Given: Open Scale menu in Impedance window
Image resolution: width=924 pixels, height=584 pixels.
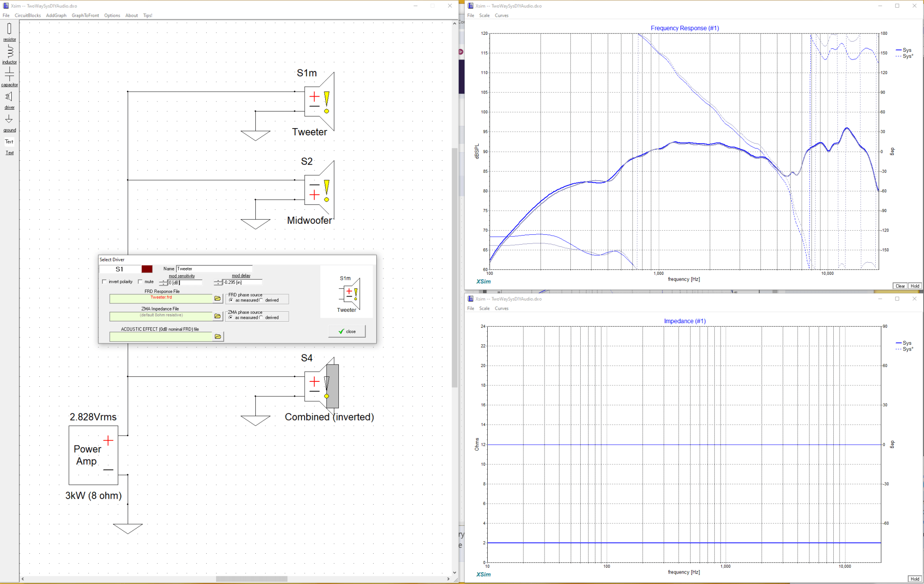Looking at the screenshot, I should coord(484,308).
